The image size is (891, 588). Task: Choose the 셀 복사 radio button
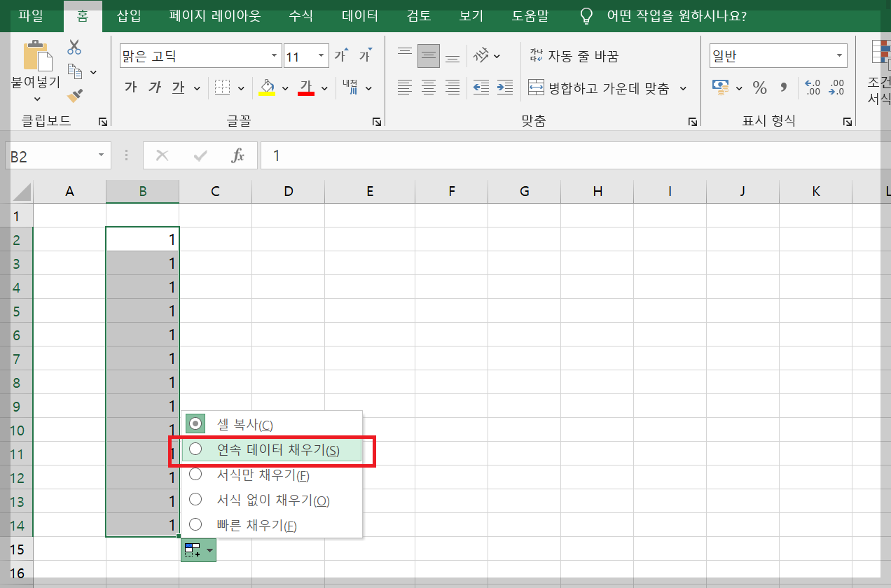[x=194, y=423]
